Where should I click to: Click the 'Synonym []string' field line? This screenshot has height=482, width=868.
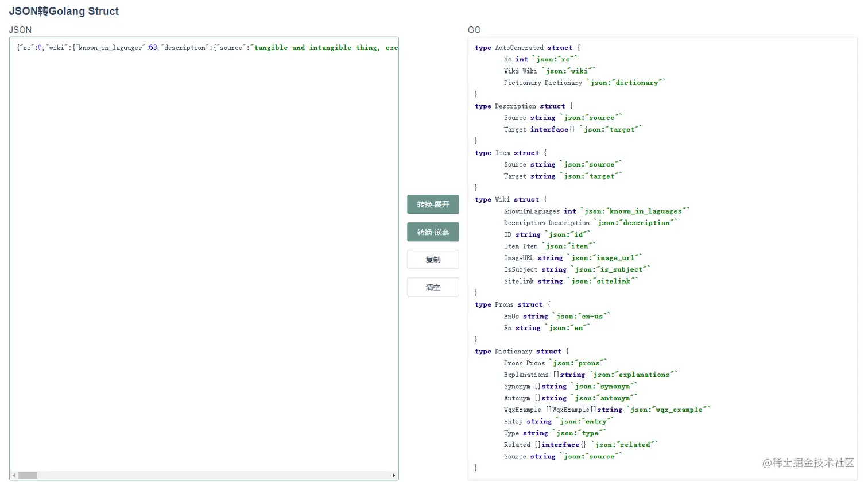[x=571, y=387]
